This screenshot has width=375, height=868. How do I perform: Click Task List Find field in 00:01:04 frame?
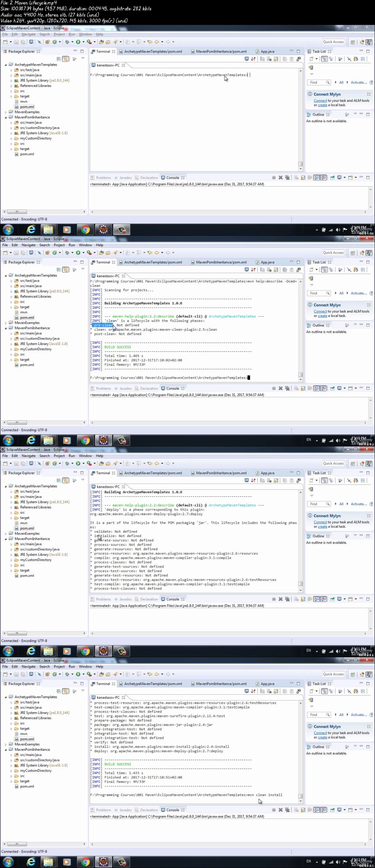click(319, 82)
